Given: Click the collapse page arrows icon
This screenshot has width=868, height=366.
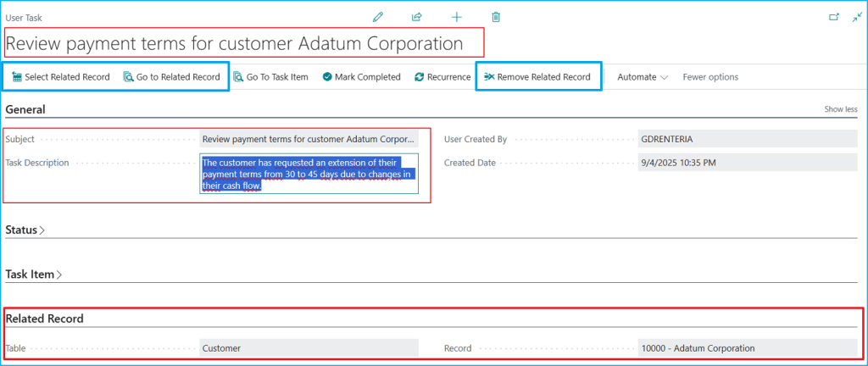Looking at the screenshot, I should point(856,17).
